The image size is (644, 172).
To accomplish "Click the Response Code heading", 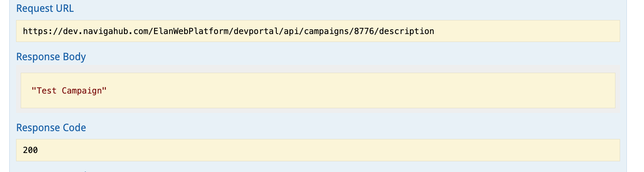I will coord(51,128).
